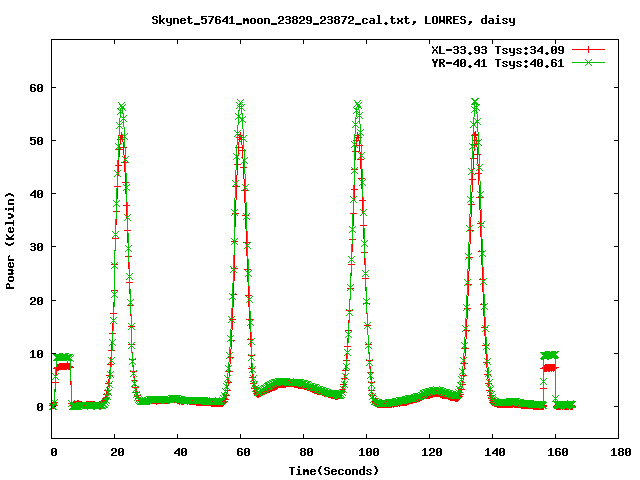Click the x-axis tick label 140
The image size is (640, 480).
point(495,452)
